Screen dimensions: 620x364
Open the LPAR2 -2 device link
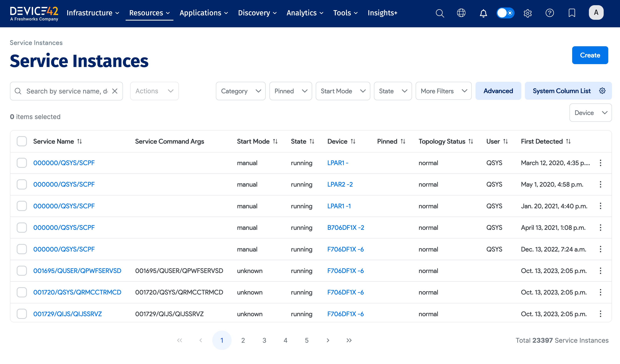340,184
